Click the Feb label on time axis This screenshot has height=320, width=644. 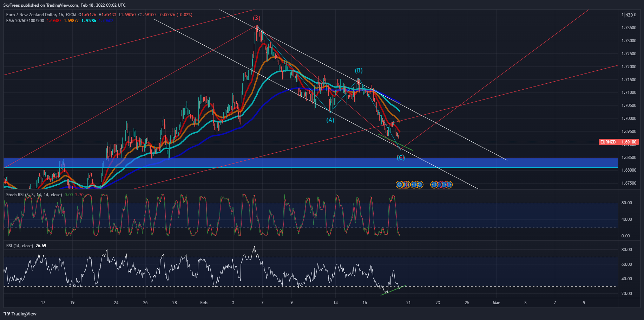click(x=204, y=303)
